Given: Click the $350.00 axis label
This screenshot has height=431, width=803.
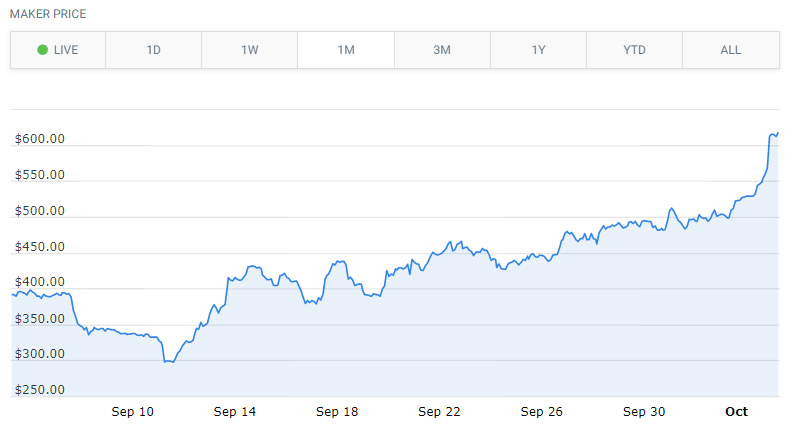Looking at the screenshot, I should (x=40, y=318).
